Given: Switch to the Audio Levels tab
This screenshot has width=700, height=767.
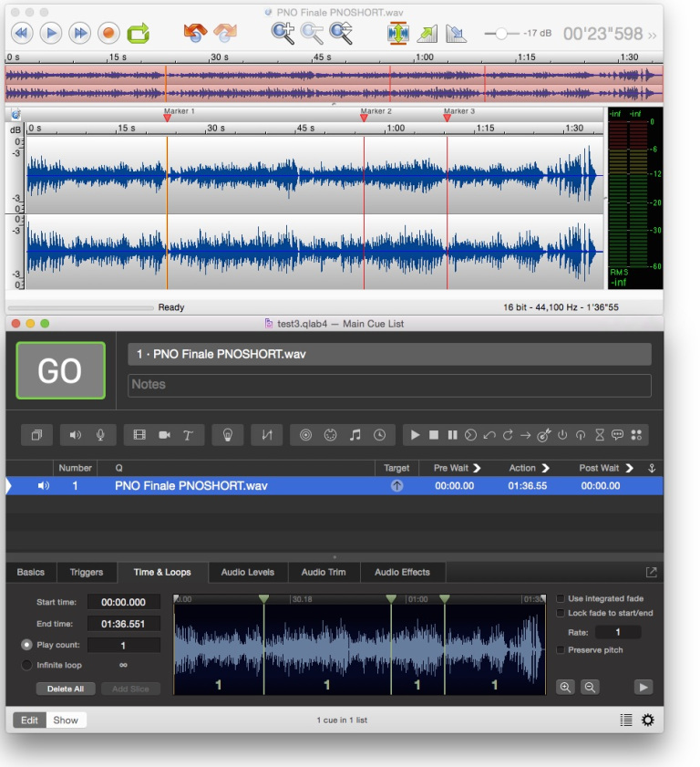Looking at the screenshot, I should click(248, 572).
